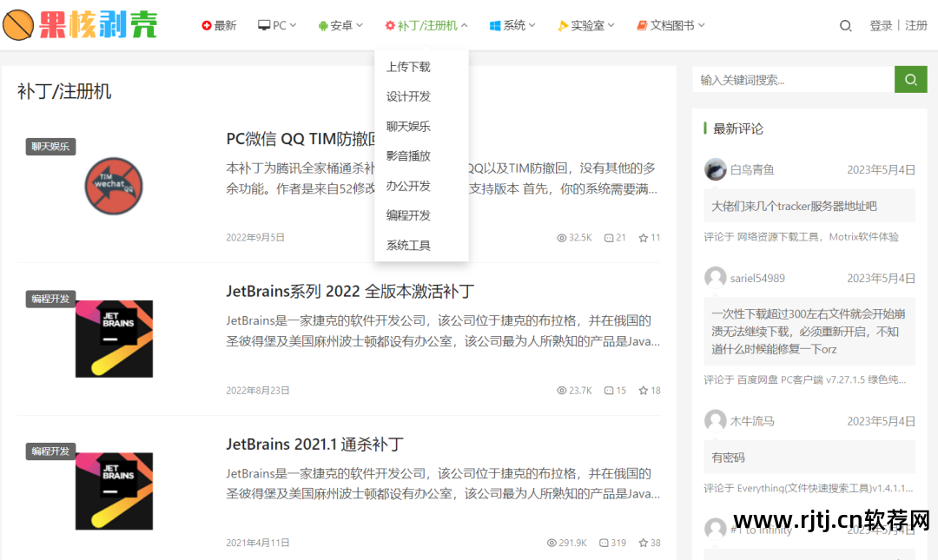The width and height of the screenshot is (938, 560).
Task: Expand the 系统 dropdown menu
Action: pos(512,24)
